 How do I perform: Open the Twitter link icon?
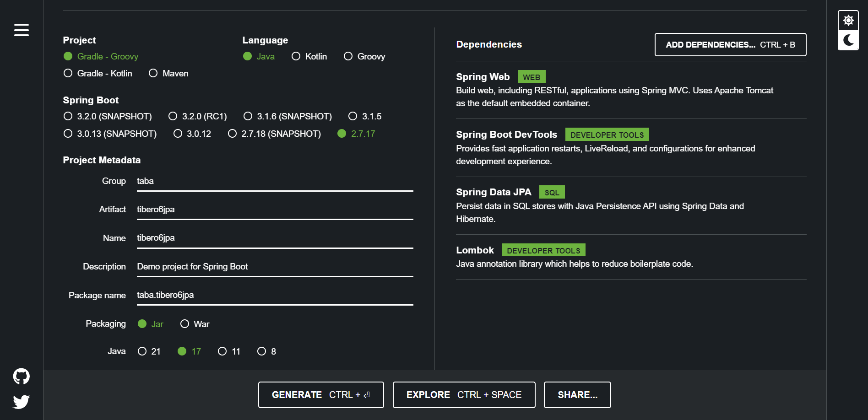pos(22,402)
